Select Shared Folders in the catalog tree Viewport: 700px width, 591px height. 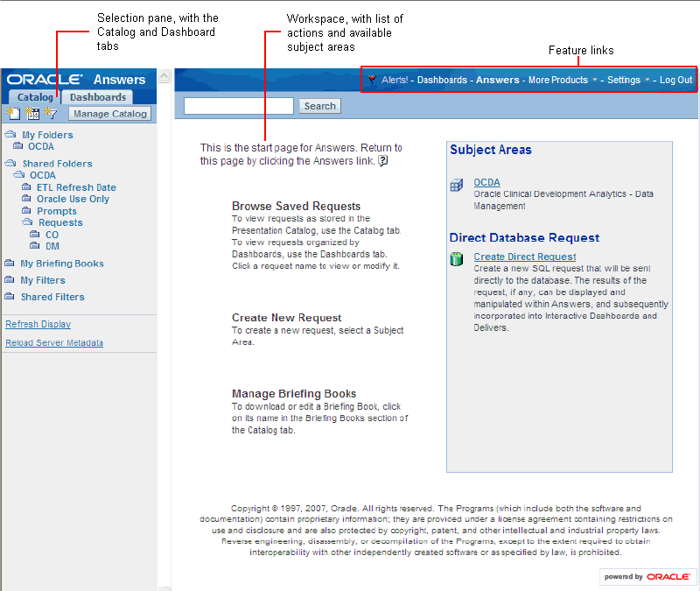point(57,164)
